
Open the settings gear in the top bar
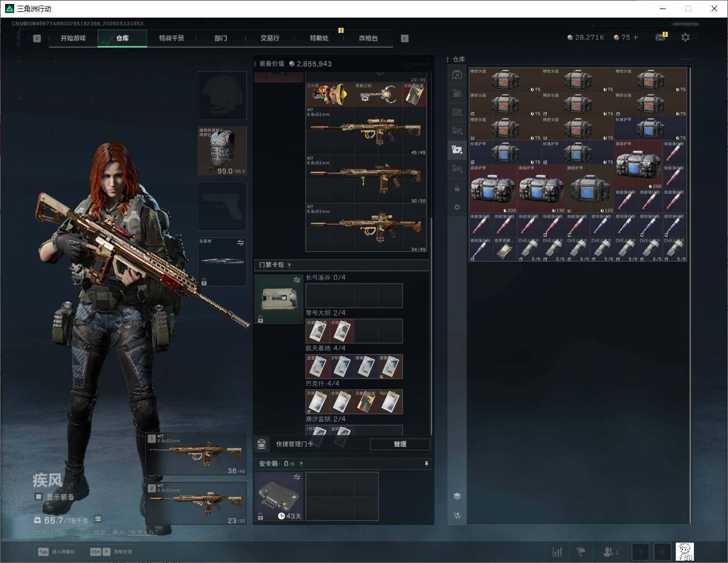click(x=685, y=37)
